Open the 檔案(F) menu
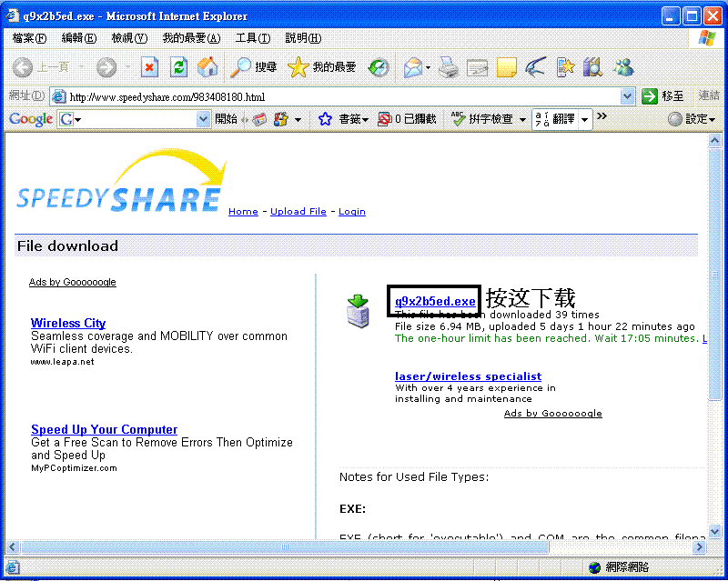The width and height of the screenshot is (728, 581). 29,38
